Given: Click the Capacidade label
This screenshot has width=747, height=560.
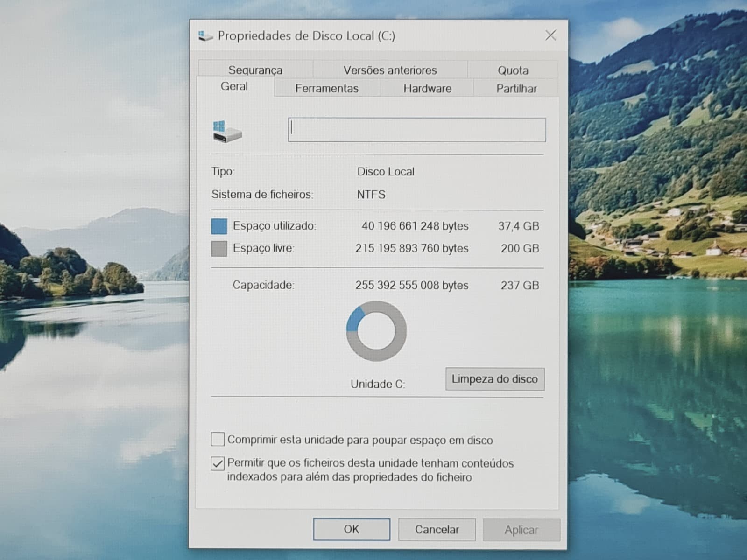Looking at the screenshot, I should point(263,285).
